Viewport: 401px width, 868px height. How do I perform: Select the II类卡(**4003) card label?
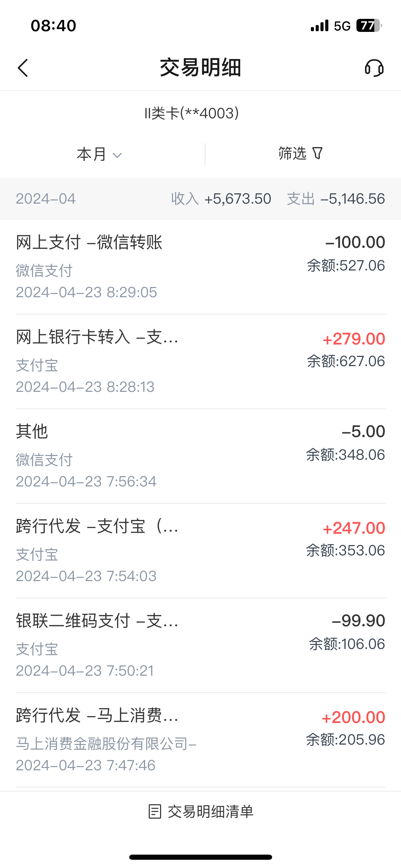tap(192, 113)
